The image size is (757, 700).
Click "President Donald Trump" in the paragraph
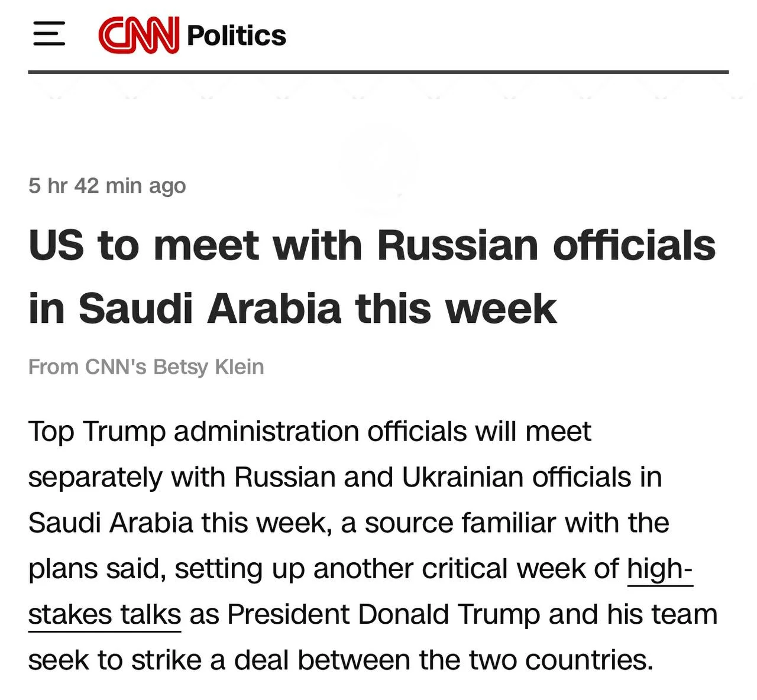(383, 614)
